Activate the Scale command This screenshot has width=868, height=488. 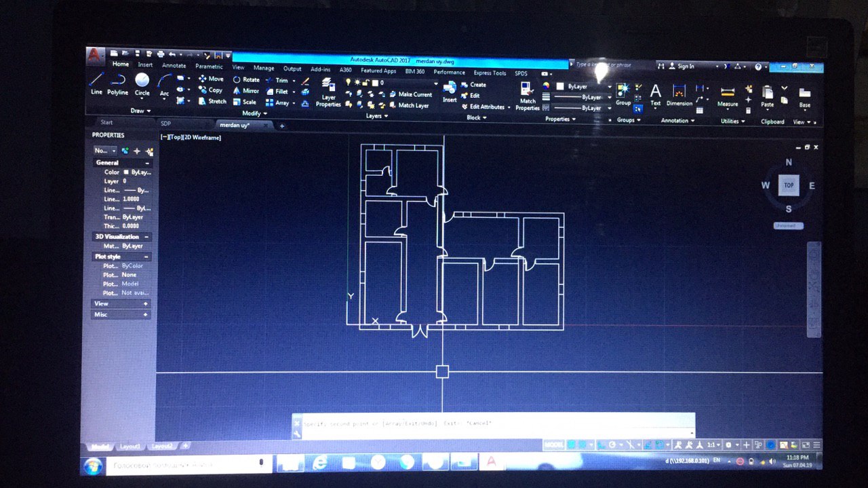(x=244, y=102)
